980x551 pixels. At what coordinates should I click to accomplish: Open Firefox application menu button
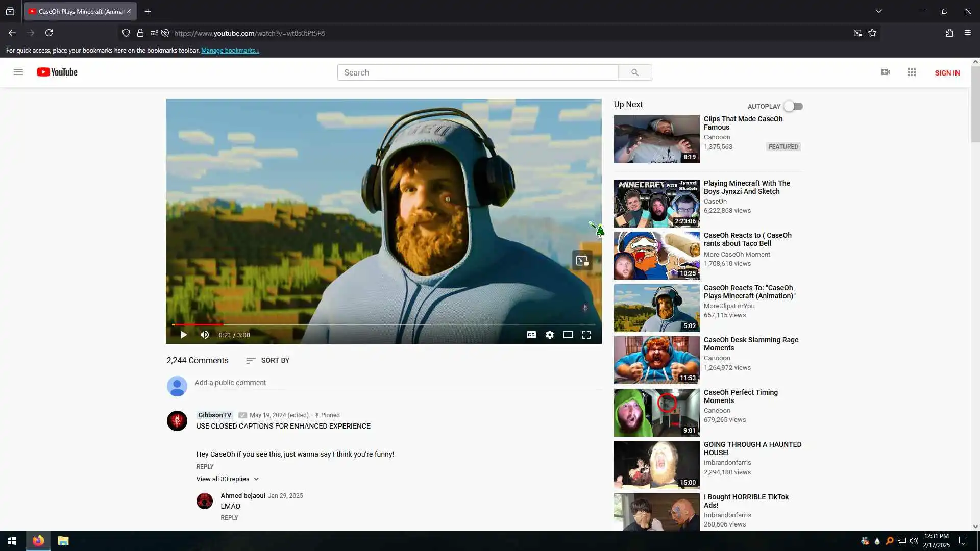pos(968,33)
